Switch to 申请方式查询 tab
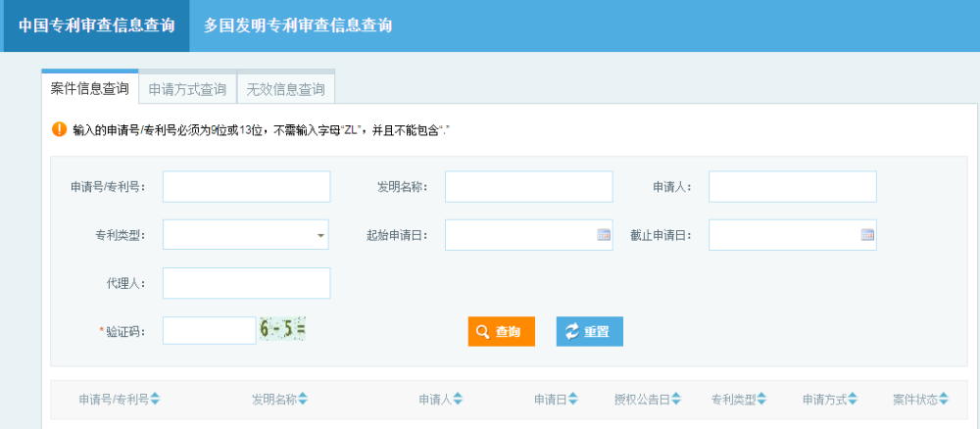Image resolution: width=980 pixels, height=429 pixels. point(187,89)
